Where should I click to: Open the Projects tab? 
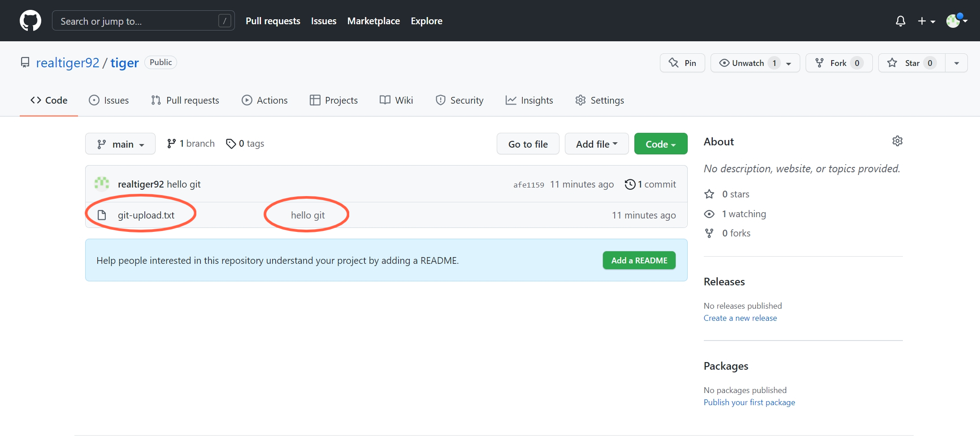(x=334, y=101)
